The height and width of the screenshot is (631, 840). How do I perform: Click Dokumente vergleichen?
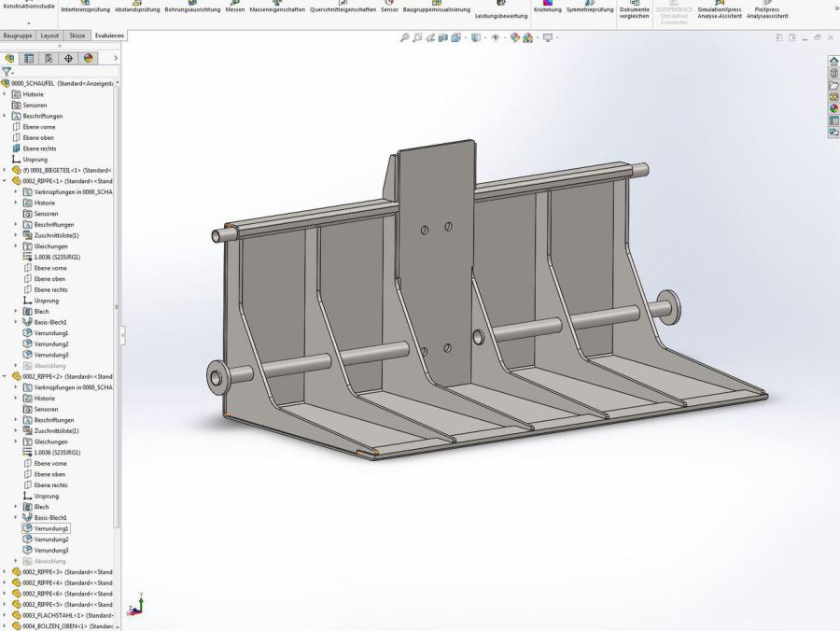635,10
